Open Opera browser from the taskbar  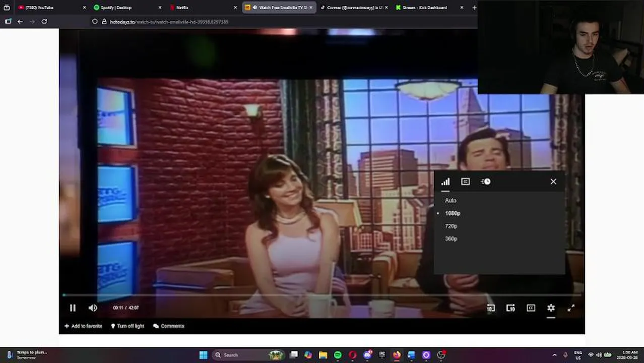(352, 355)
